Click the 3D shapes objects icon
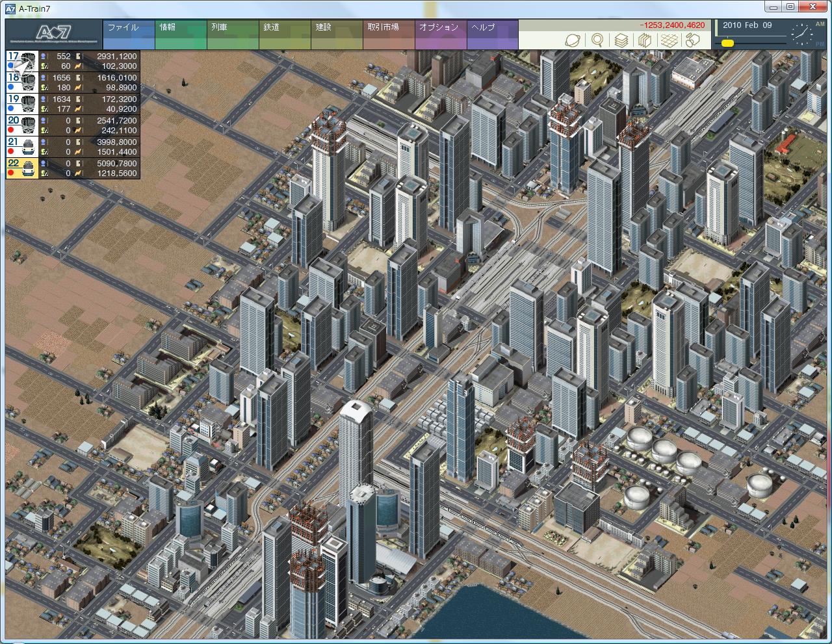The image size is (832, 644). (693, 40)
